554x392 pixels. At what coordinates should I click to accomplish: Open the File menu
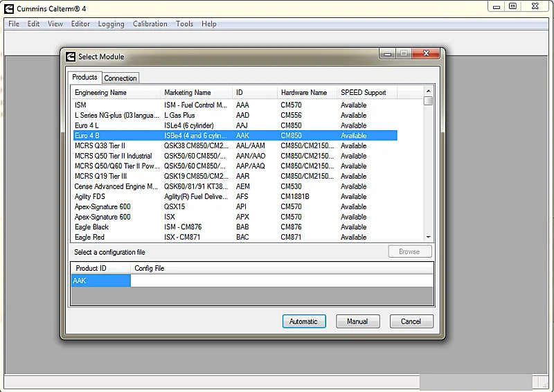(14, 24)
